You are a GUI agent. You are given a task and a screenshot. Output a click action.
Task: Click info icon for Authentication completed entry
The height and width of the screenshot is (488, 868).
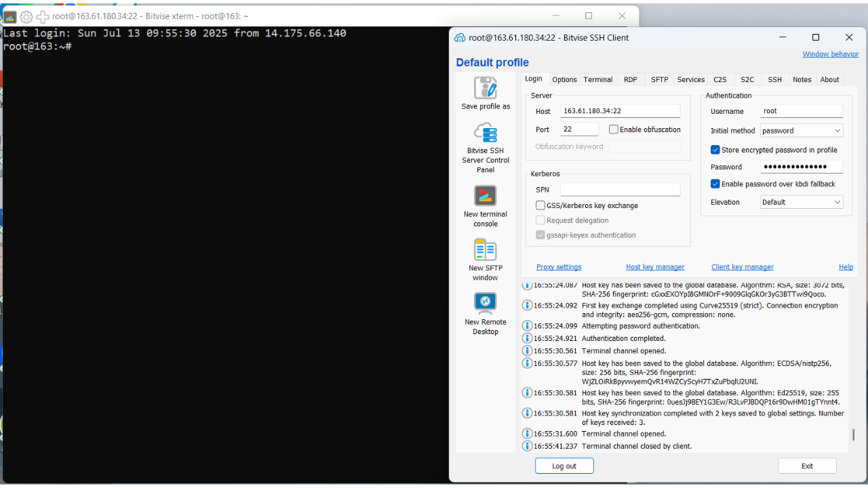tap(527, 338)
